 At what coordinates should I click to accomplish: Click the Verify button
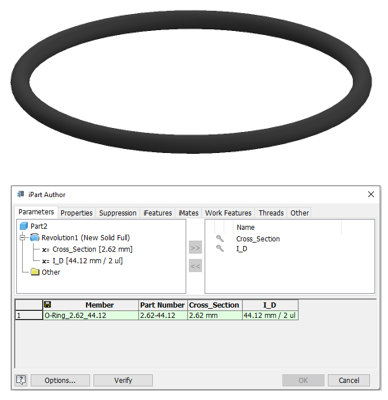click(123, 380)
